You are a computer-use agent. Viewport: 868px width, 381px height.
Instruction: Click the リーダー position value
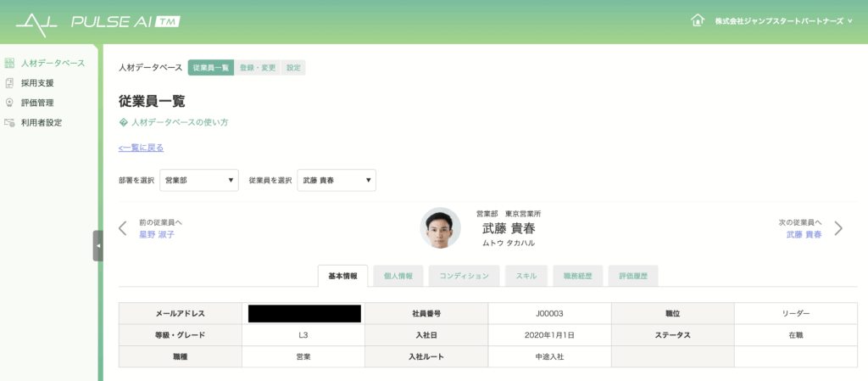795,313
